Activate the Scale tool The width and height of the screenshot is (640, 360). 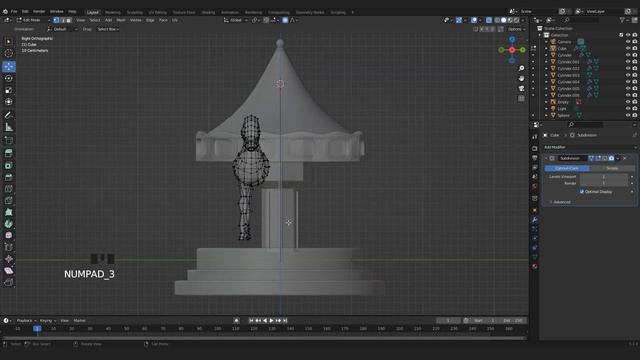(x=9, y=90)
